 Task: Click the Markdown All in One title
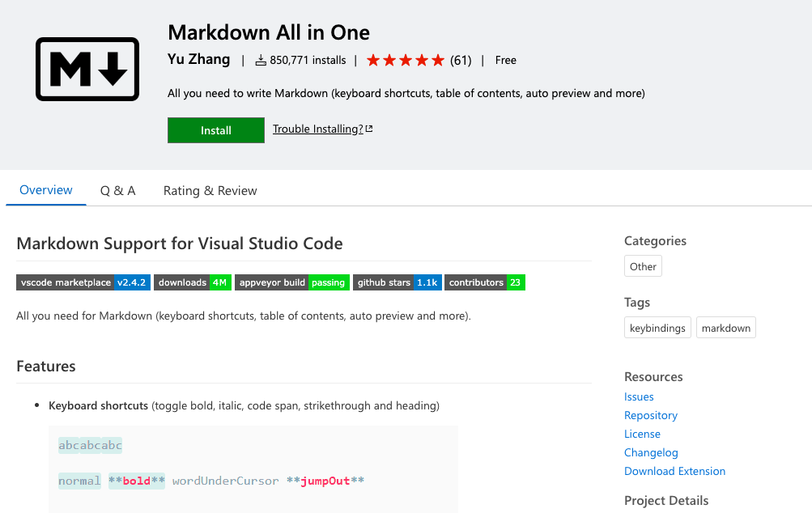(269, 32)
